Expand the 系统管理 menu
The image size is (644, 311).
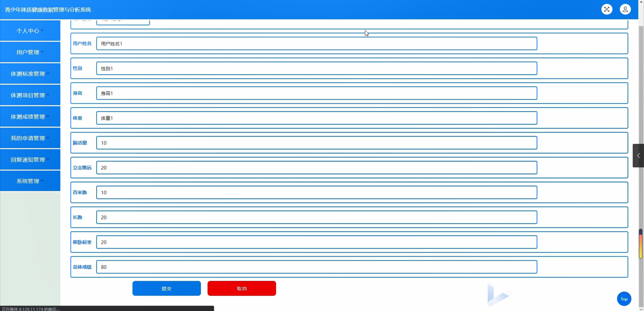click(x=30, y=181)
